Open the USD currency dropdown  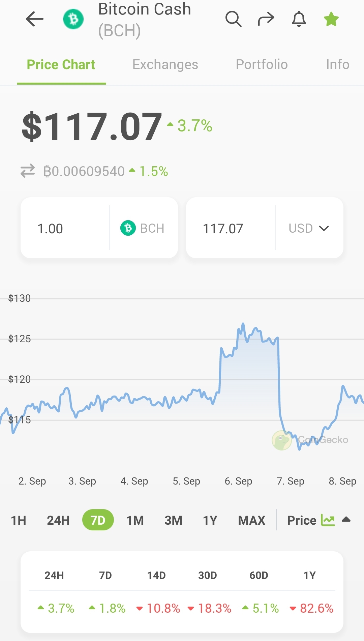point(309,228)
